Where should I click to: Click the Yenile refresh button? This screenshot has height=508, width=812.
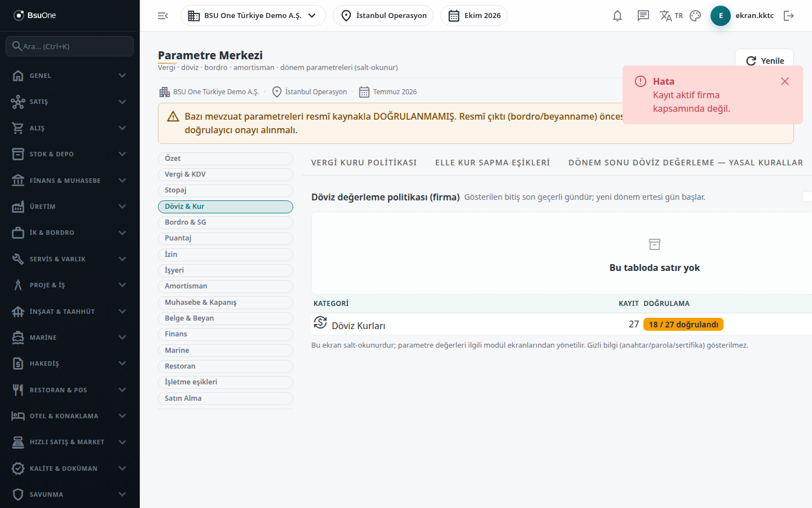[764, 61]
